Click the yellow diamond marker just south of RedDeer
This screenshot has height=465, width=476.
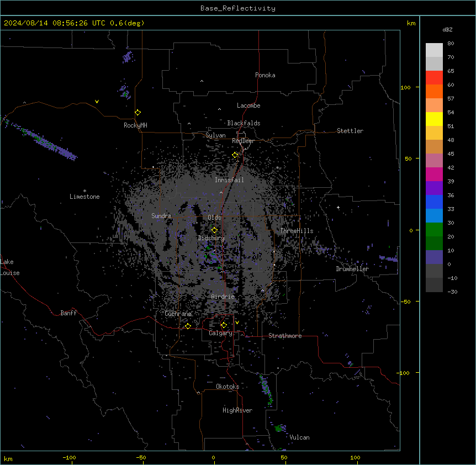tap(235, 155)
